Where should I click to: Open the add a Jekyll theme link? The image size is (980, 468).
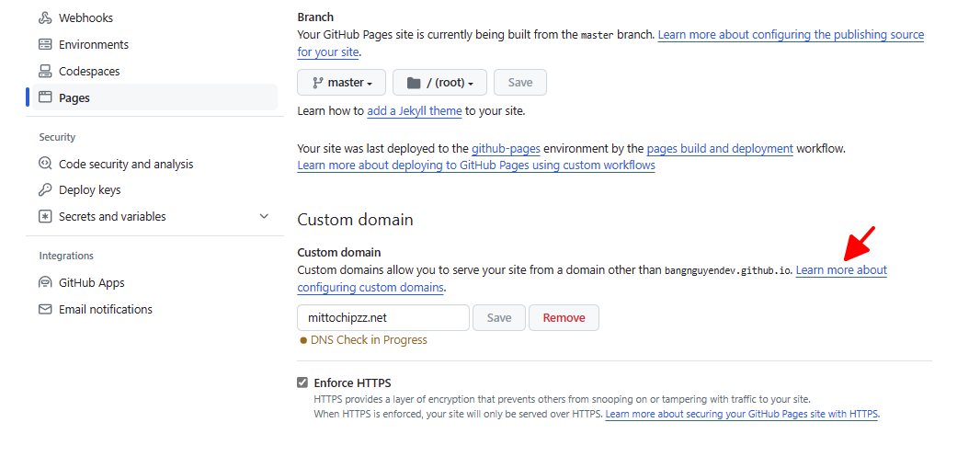415,111
